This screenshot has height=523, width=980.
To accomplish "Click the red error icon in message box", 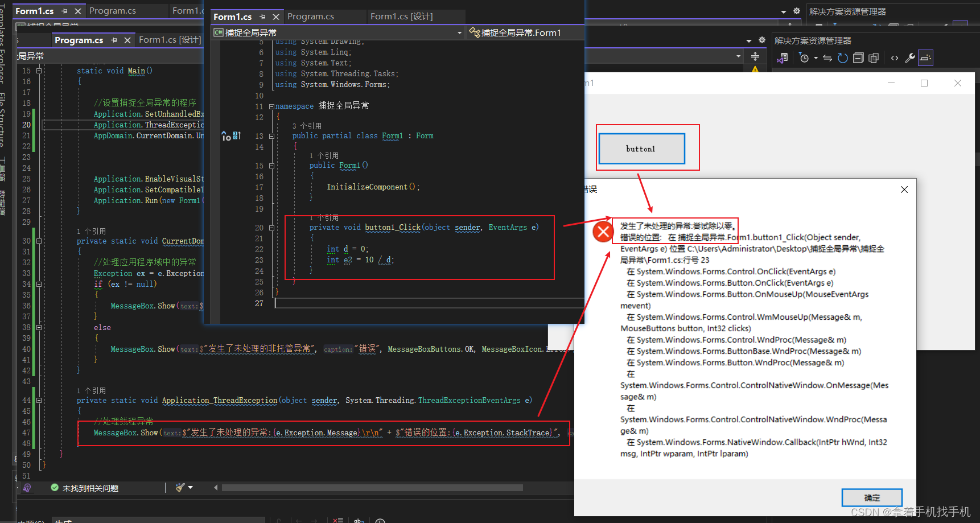I will (603, 231).
